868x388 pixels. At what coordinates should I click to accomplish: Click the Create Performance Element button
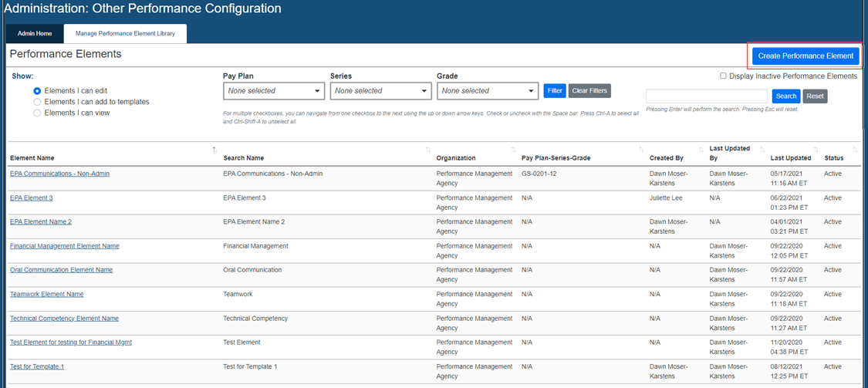[x=806, y=56]
